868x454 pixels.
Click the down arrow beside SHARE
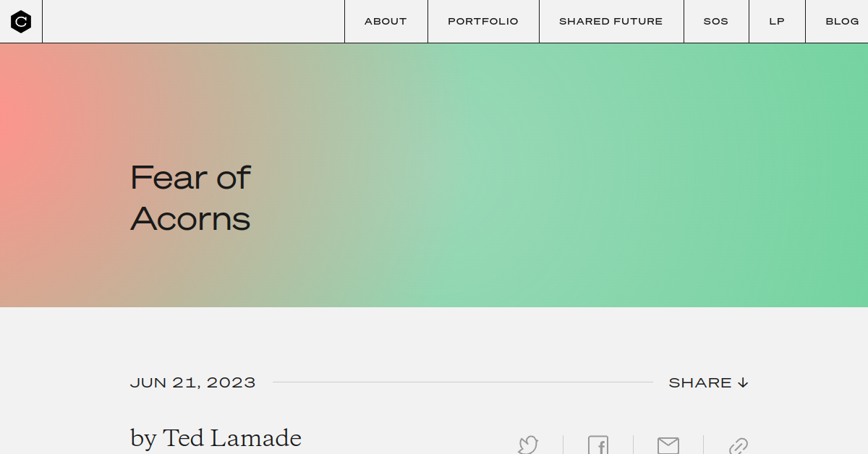tap(743, 382)
